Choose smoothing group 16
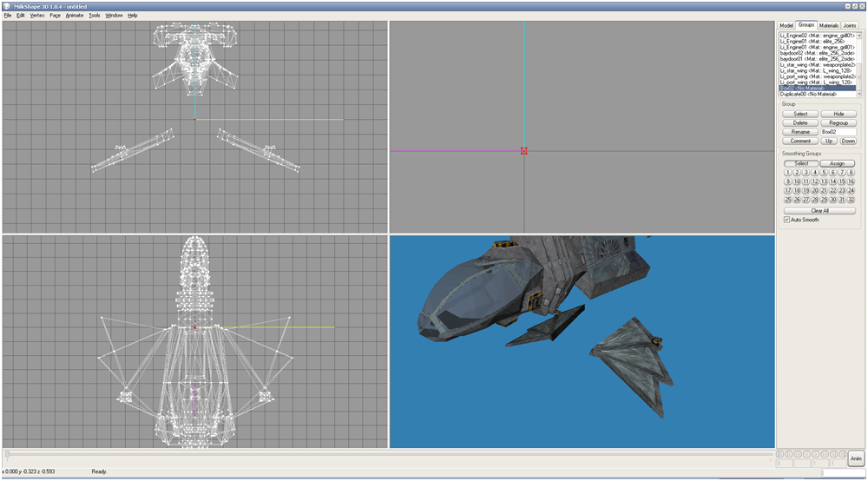This screenshot has height=481, width=868. tap(851, 181)
